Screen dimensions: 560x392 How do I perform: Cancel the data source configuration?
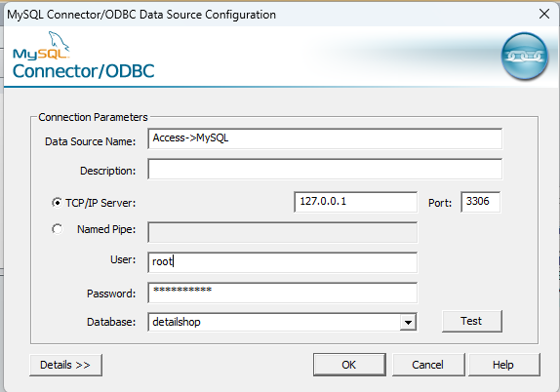427,365
